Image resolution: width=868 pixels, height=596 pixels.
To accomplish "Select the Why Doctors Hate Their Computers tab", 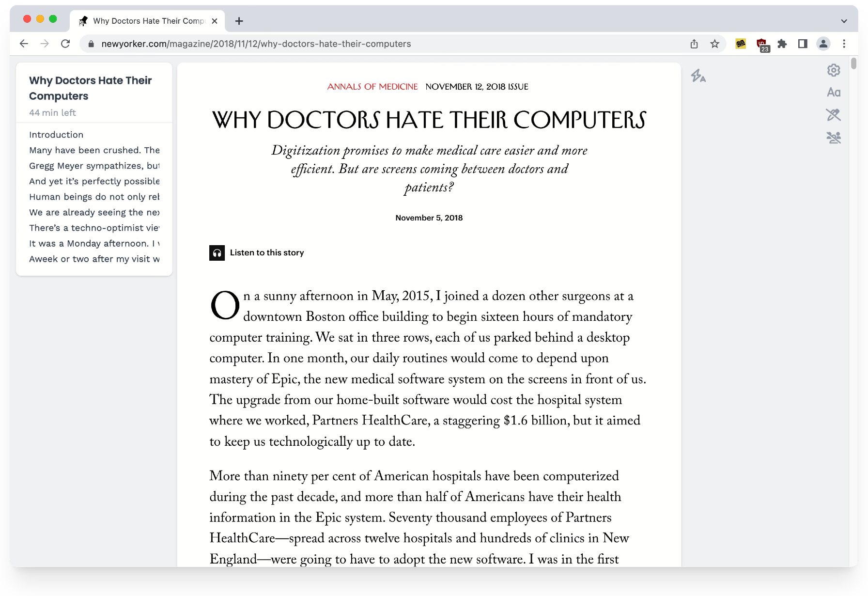I will (x=148, y=21).
